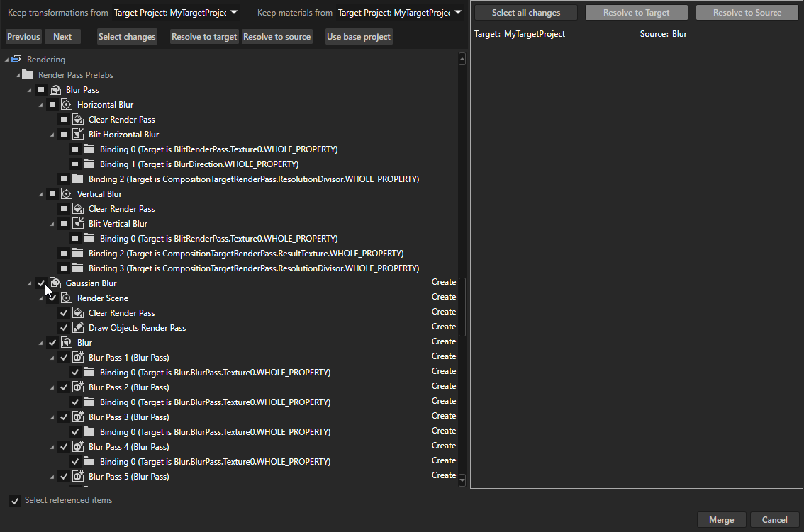This screenshot has width=804, height=532.
Task: Click the Use base project button
Action: (x=359, y=36)
